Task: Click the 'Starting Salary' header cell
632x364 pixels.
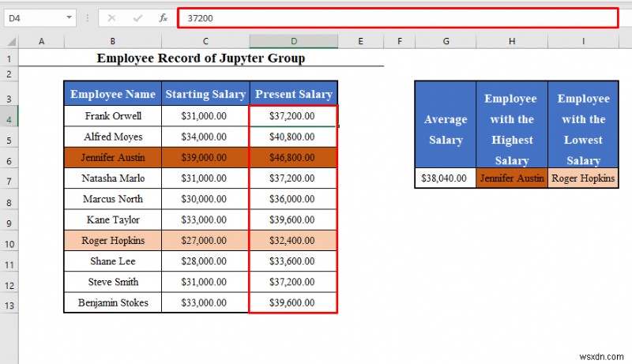Action: pos(205,94)
